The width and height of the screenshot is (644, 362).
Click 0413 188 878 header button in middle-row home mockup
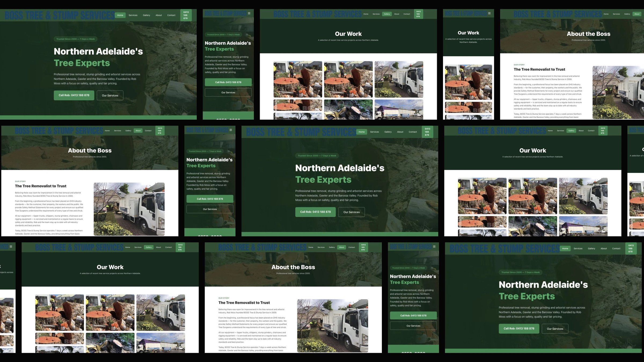[x=427, y=132]
